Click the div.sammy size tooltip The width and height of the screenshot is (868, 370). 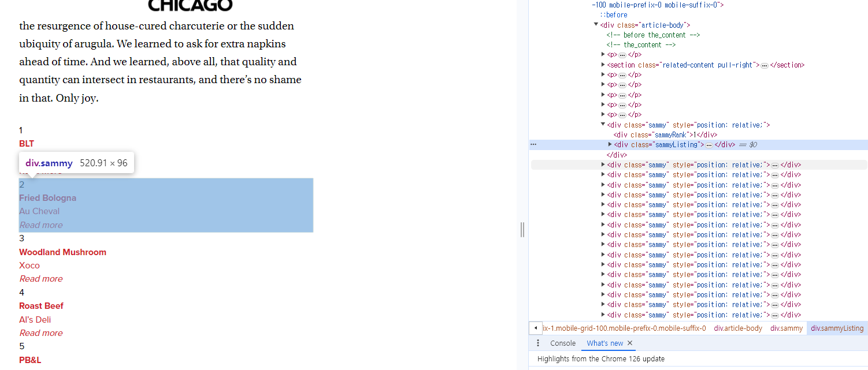[x=76, y=163]
